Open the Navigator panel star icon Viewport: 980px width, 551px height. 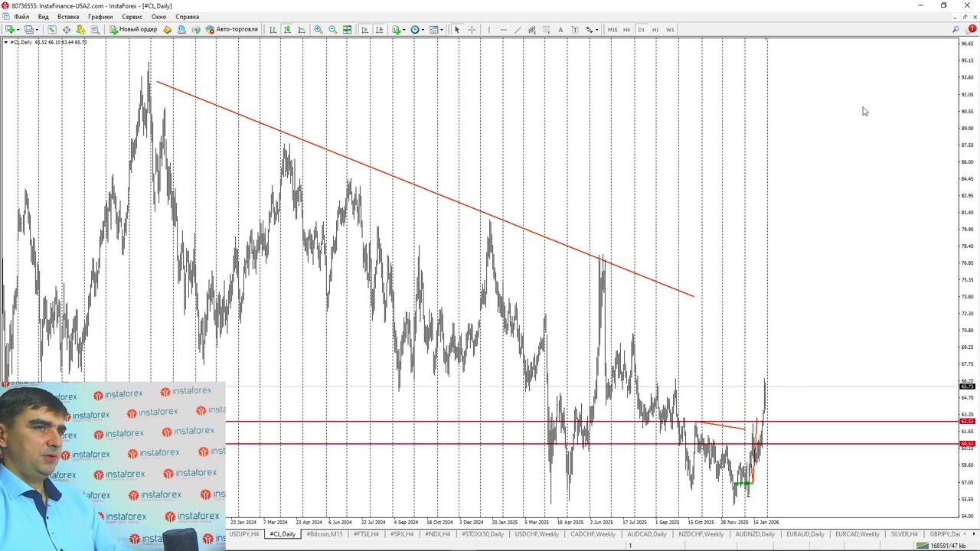(80, 30)
